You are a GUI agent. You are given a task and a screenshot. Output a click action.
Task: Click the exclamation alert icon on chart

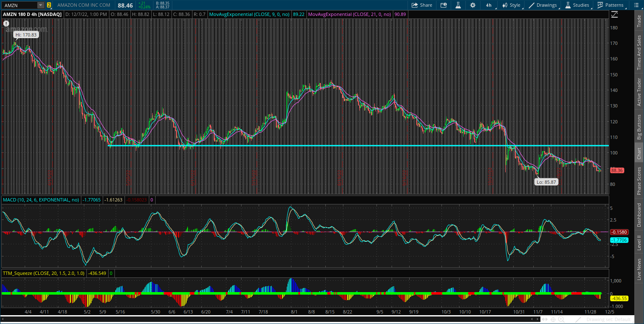(6, 24)
